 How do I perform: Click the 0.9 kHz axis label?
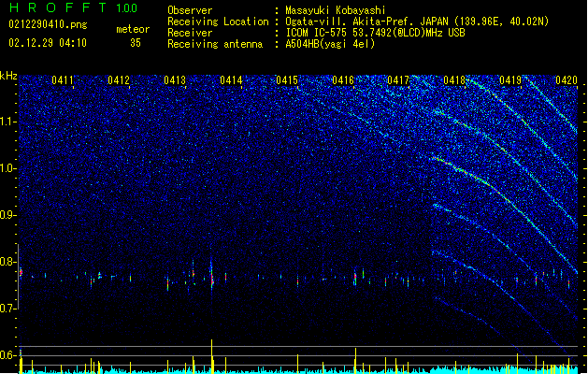[x=7, y=215]
